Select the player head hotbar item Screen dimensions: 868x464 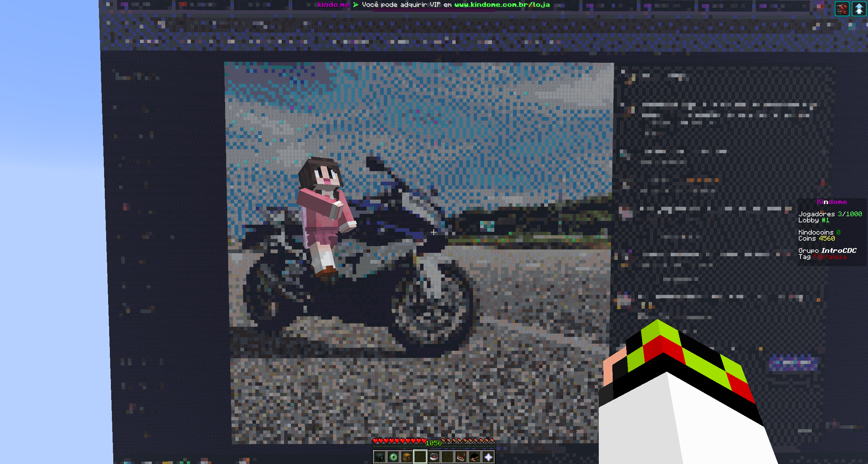[475, 457]
